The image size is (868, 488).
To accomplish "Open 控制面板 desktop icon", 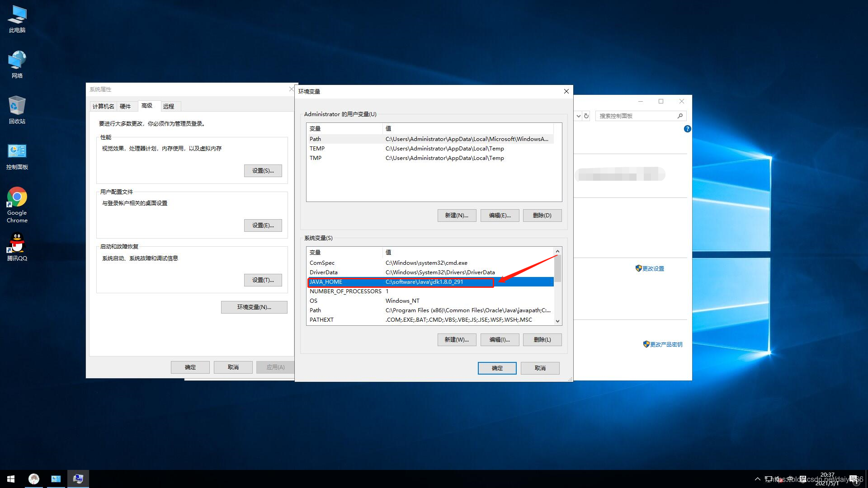I will 17,151.
